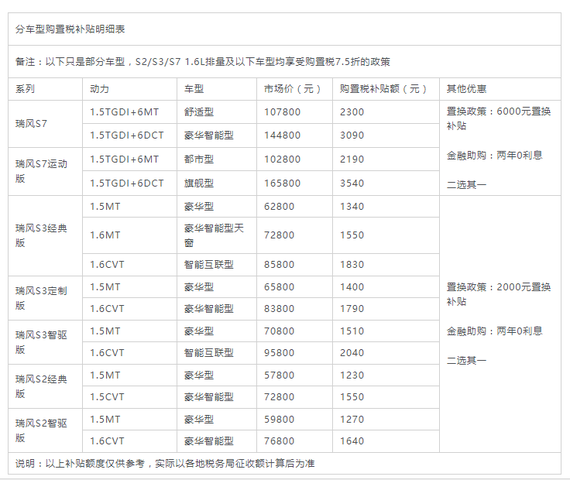Click the 市场价（元） column header

click(292, 89)
